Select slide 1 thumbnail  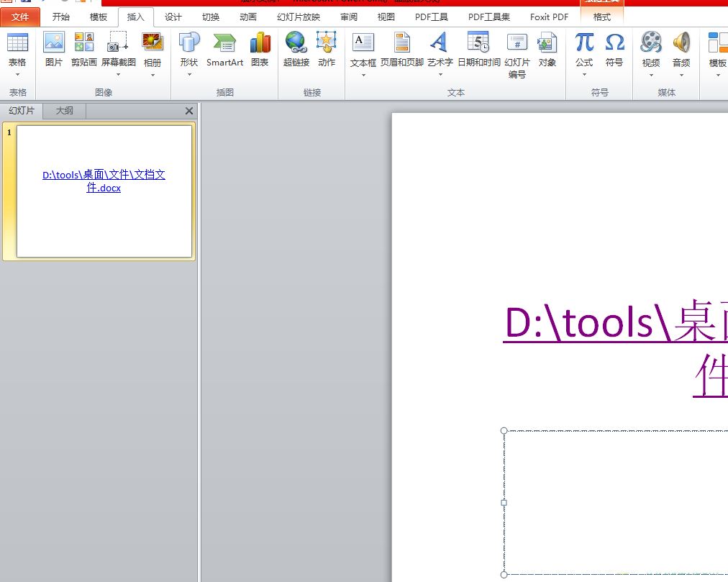coord(104,191)
